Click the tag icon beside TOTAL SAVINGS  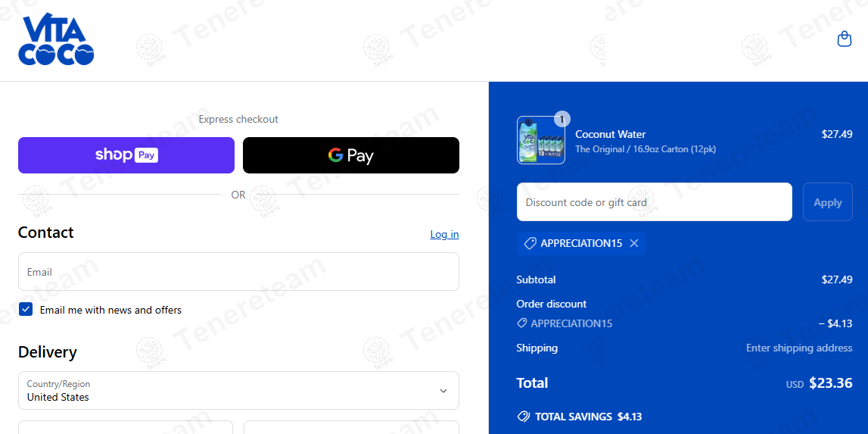(523, 417)
